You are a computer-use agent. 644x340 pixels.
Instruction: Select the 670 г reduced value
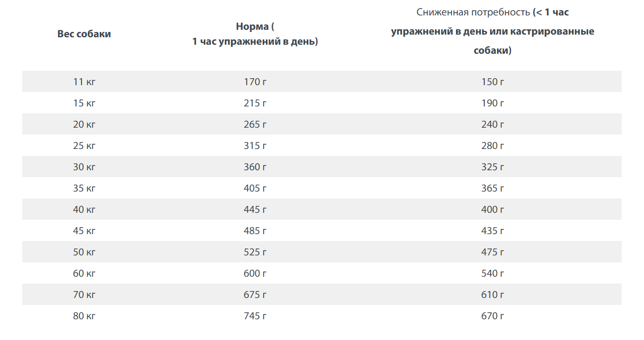[x=492, y=316]
